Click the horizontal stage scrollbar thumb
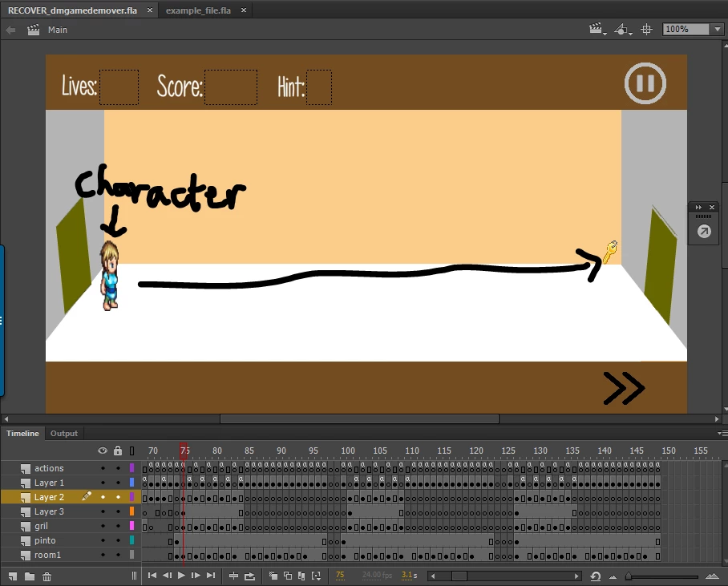The width and height of the screenshot is (728, 586). [x=359, y=418]
